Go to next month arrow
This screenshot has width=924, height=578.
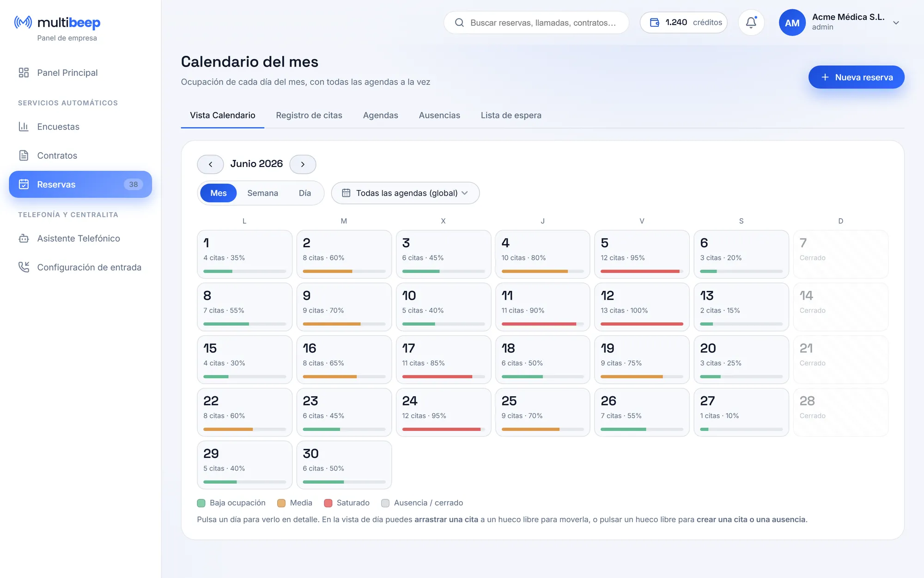click(x=303, y=164)
